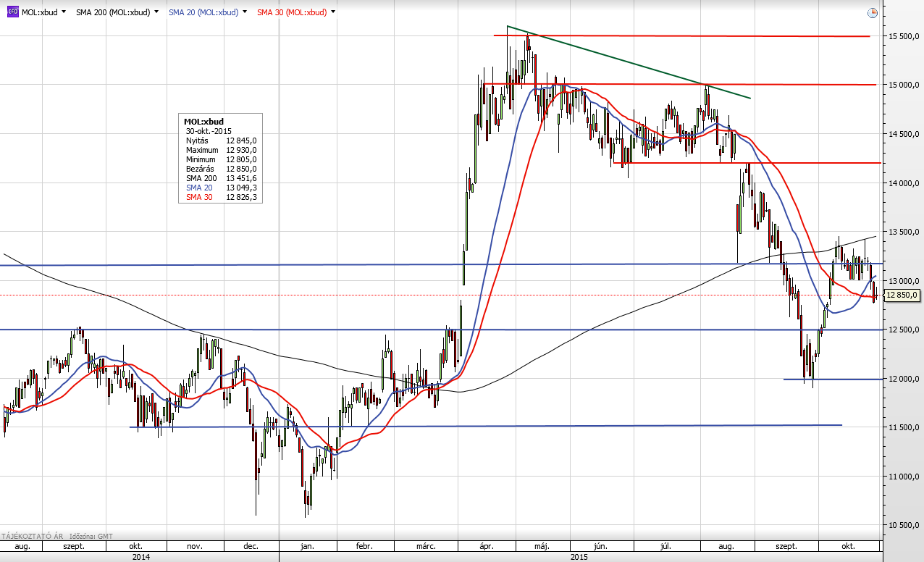Click the Minimum value 12 805,0

tap(242, 159)
